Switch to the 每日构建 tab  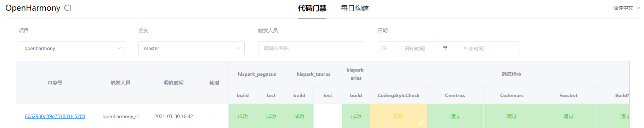point(354,8)
